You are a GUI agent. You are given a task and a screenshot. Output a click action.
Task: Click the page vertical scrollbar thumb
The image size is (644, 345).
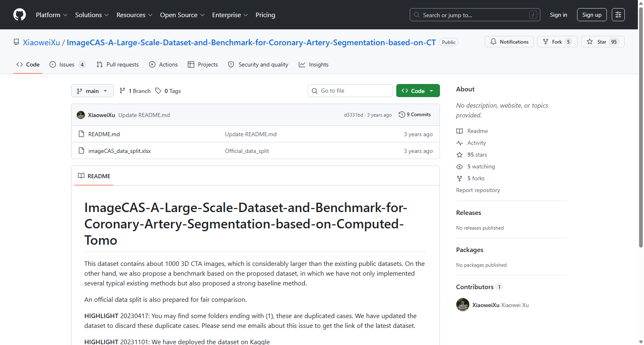click(x=641, y=126)
